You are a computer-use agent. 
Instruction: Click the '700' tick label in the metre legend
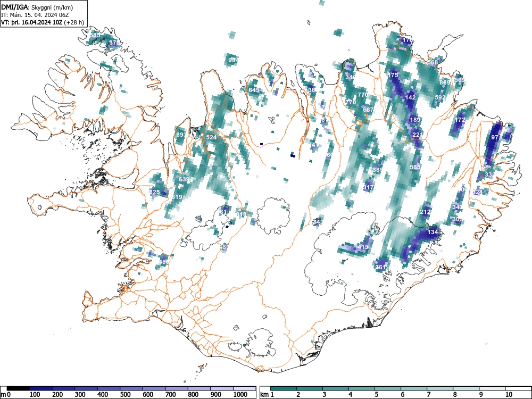click(170, 394)
